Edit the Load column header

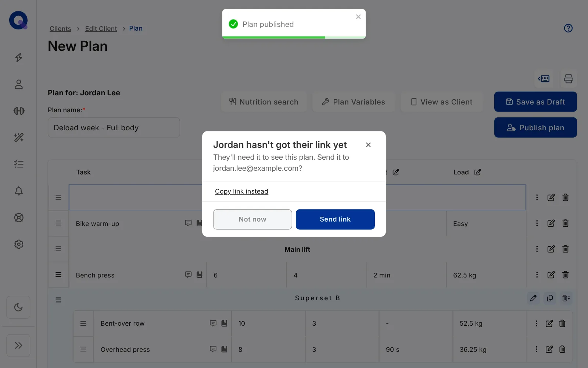pyautogui.click(x=477, y=172)
